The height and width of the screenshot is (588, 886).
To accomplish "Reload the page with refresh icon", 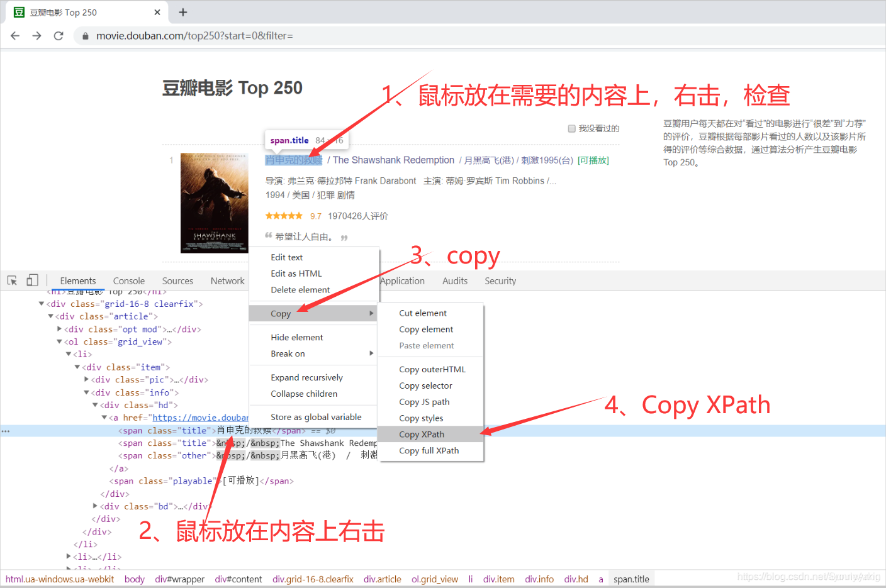I will [59, 36].
